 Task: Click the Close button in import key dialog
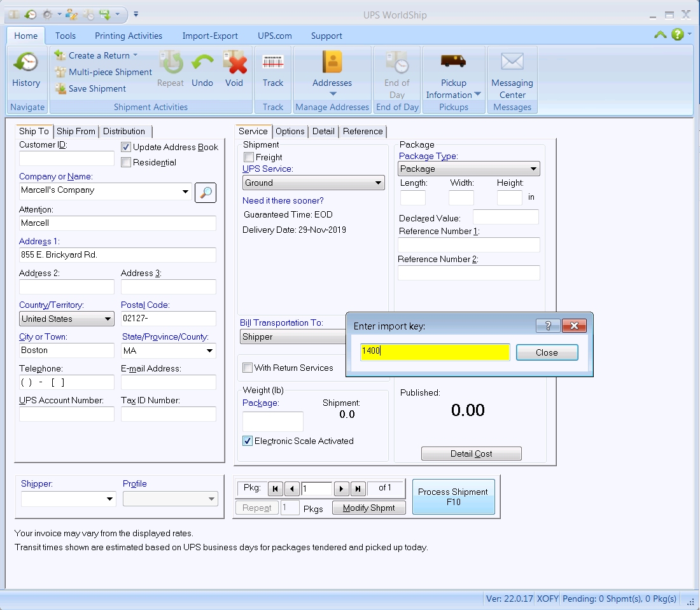coord(547,352)
